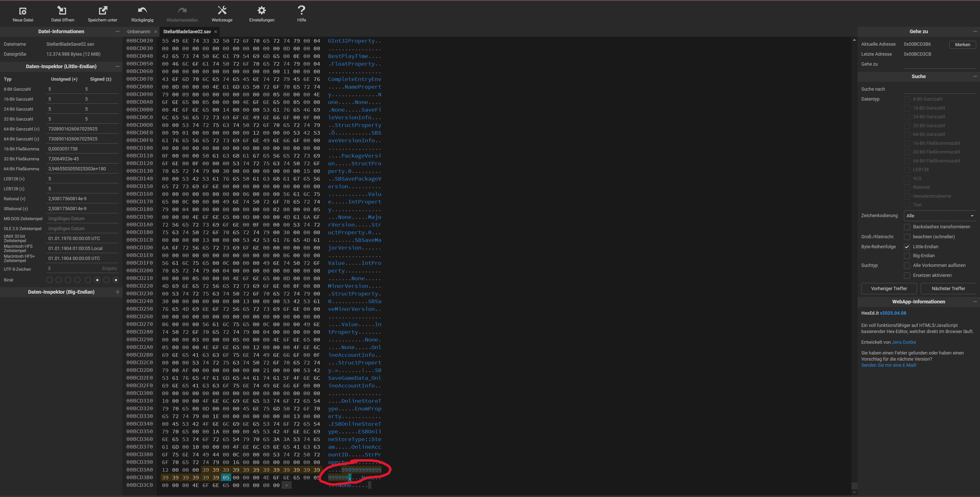Open the Zeichenkodierung dropdown

[940, 216]
